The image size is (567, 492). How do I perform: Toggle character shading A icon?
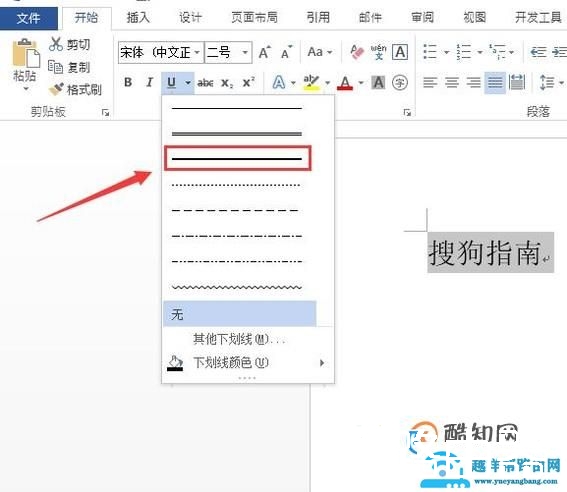pyautogui.click(x=379, y=83)
